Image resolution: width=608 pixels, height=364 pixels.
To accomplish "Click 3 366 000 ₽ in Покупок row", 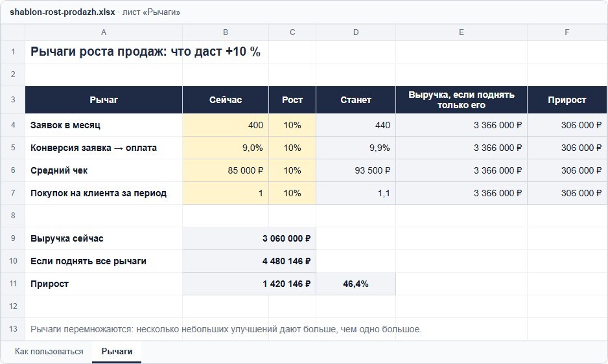I will coord(462,193).
